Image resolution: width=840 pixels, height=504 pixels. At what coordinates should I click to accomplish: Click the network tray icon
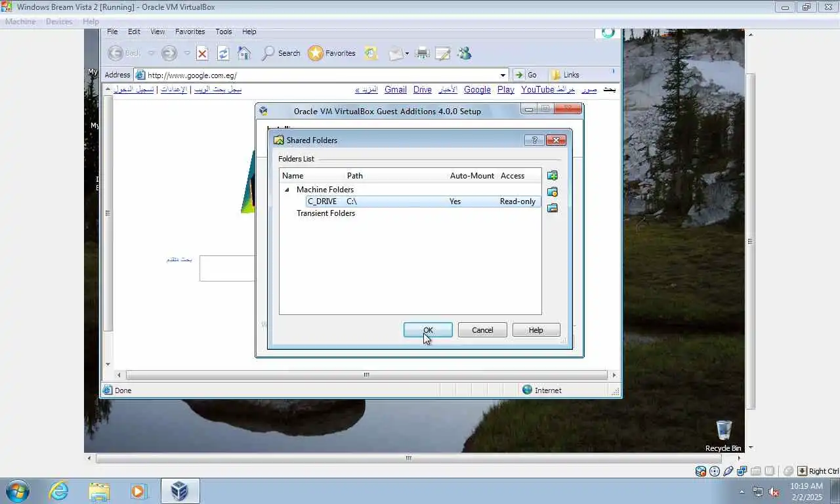click(758, 492)
